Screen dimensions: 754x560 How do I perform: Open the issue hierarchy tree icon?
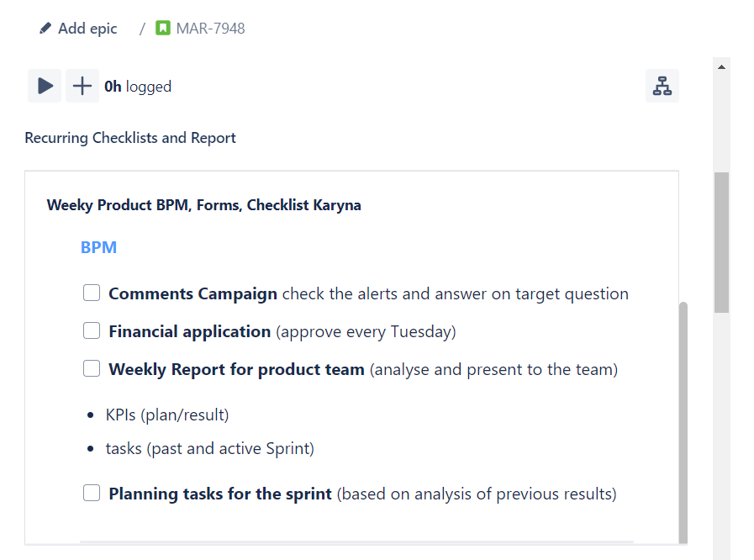(x=662, y=86)
